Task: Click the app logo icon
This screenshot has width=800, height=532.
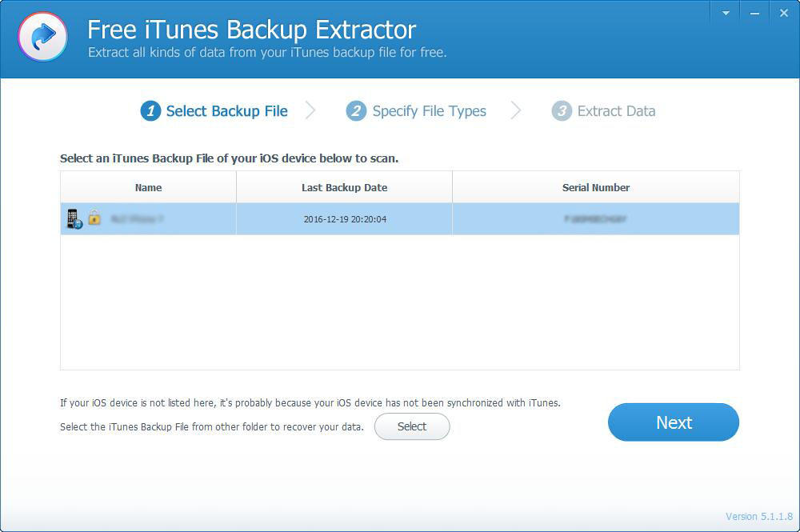Action: pos(43,36)
